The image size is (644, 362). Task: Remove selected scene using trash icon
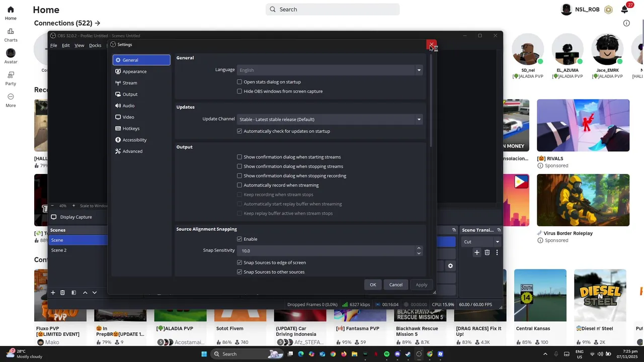point(62,293)
